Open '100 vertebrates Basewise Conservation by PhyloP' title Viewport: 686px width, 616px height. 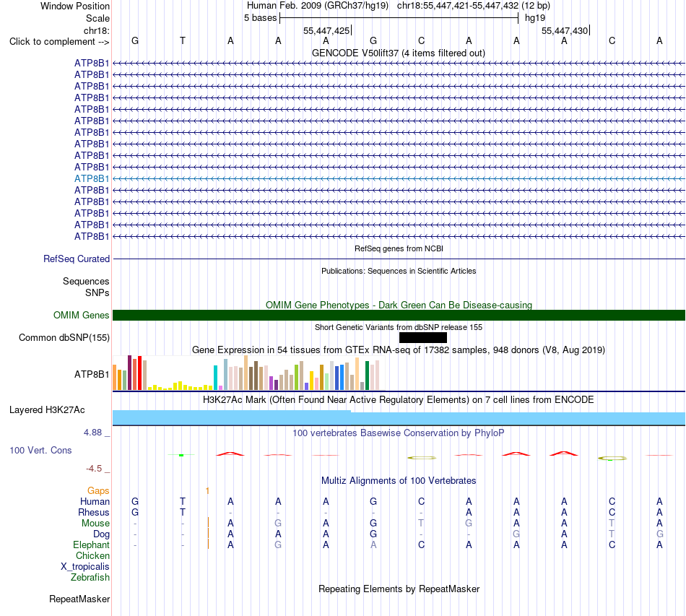tap(398, 433)
